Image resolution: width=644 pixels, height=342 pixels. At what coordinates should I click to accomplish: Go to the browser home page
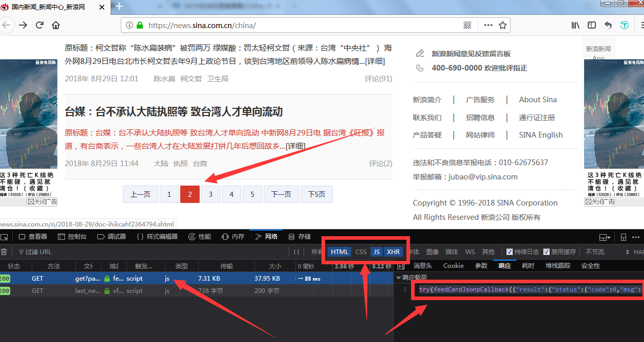[56, 25]
